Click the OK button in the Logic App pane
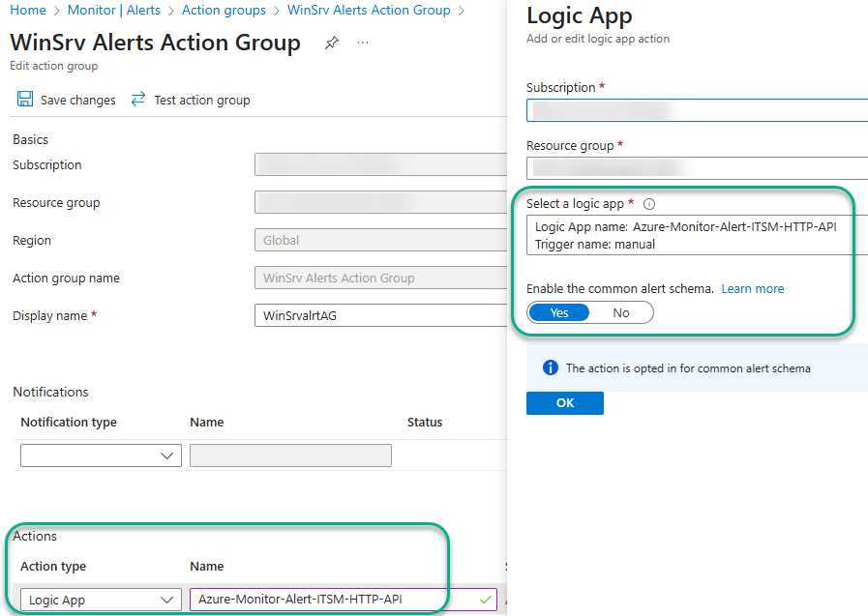Viewport: 868px width, 616px height. (x=564, y=403)
